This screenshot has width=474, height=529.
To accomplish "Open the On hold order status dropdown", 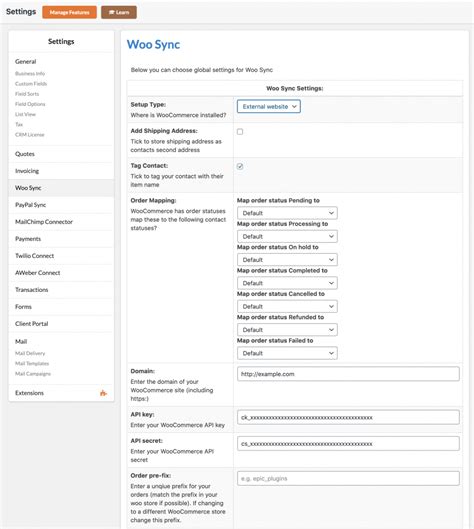I will point(287,260).
